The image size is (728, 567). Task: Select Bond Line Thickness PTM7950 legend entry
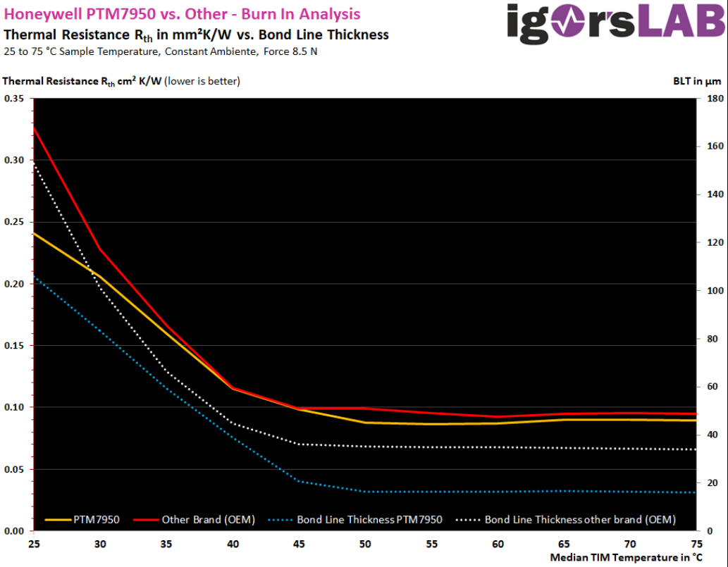point(355,520)
